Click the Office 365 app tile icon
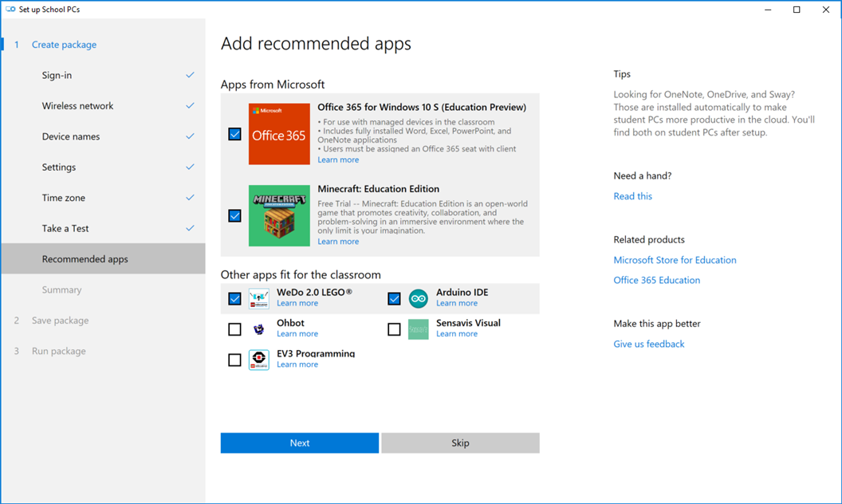842x504 pixels. 279,134
